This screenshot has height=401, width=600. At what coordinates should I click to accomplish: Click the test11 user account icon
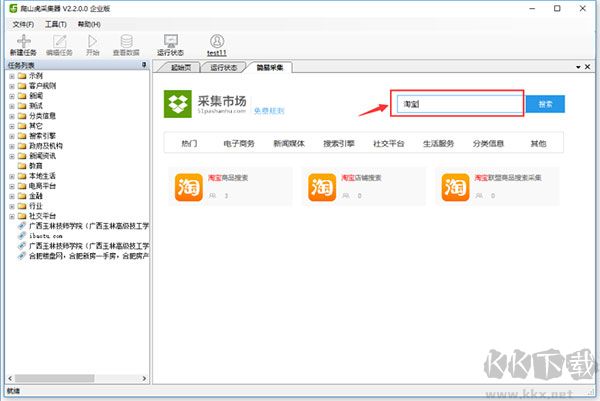pyautogui.click(x=217, y=41)
